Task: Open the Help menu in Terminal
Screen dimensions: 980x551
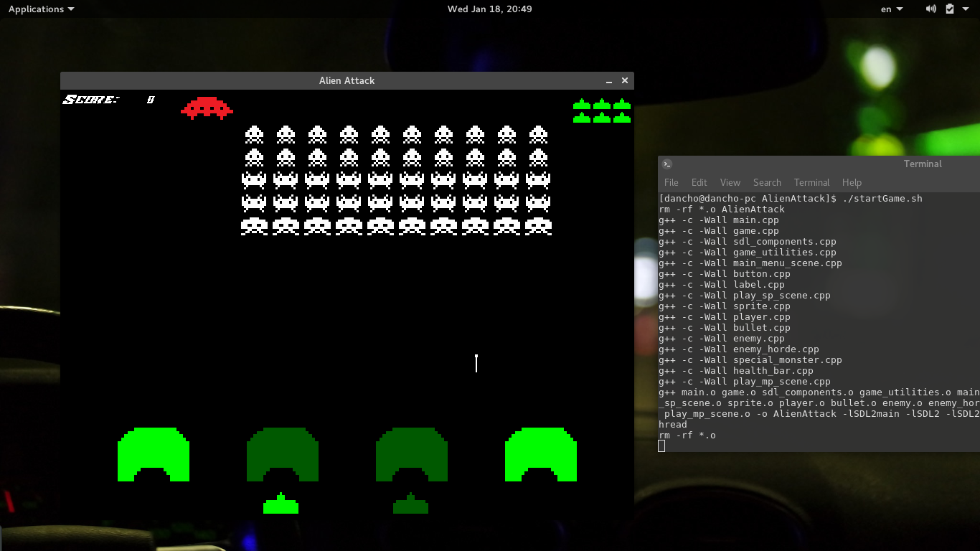Action: pos(852,182)
